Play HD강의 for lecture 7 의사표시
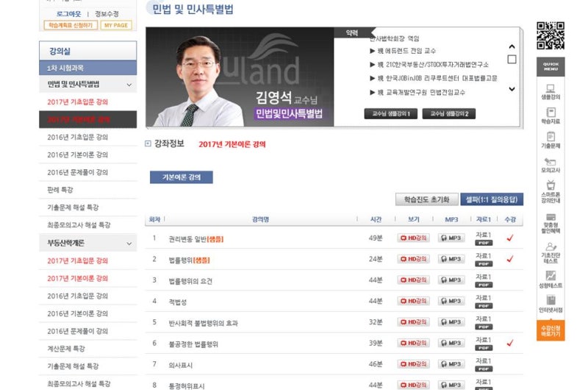588x390 pixels. (413, 364)
